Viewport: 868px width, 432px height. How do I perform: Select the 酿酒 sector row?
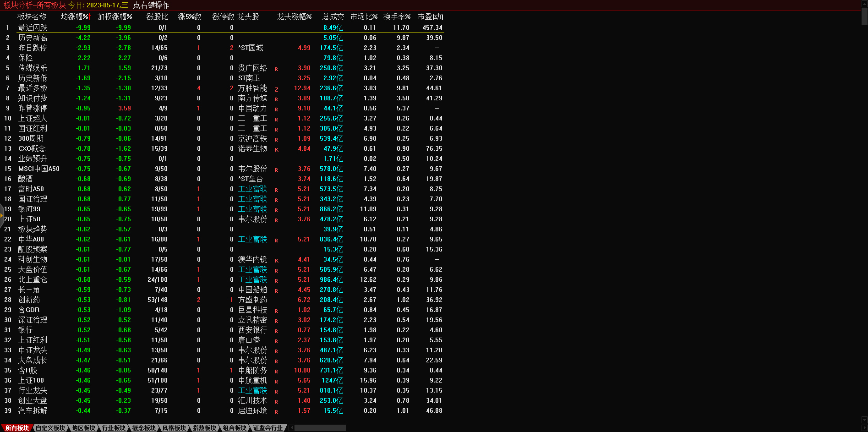(x=26, y=179)
